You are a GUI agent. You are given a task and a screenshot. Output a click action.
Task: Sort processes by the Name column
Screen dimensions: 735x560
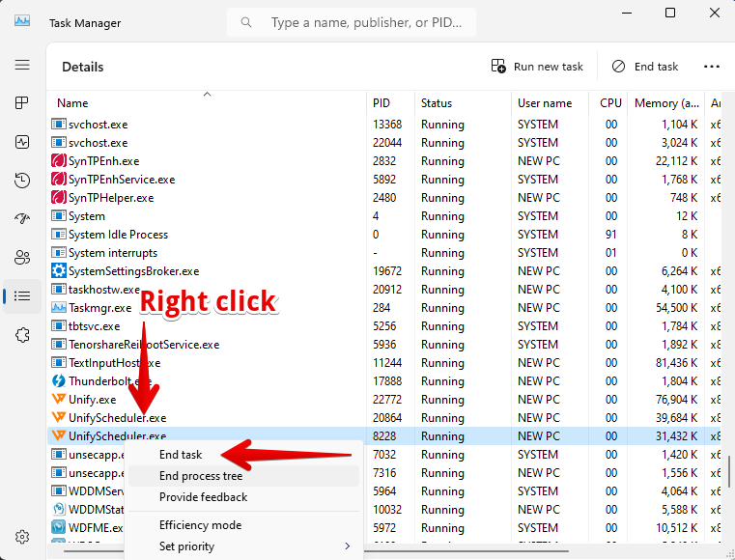coord(72,103)
